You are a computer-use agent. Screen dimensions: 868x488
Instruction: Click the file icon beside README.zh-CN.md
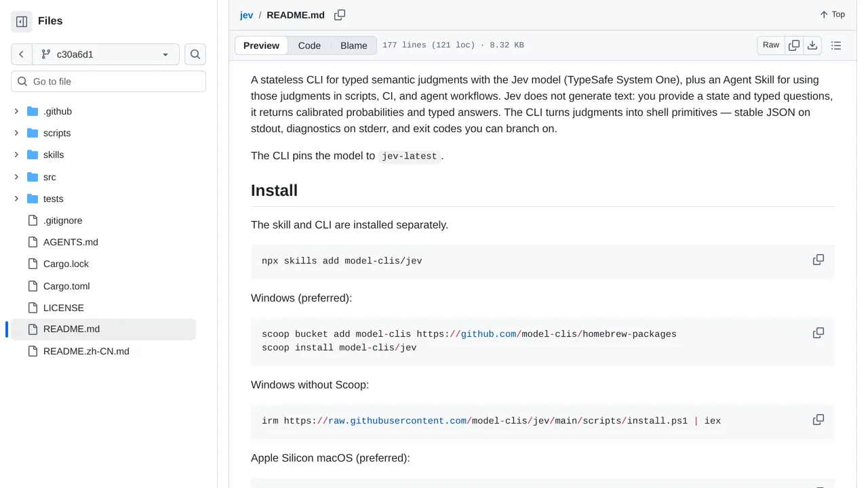pyautogui.click(x=33, y=351)
